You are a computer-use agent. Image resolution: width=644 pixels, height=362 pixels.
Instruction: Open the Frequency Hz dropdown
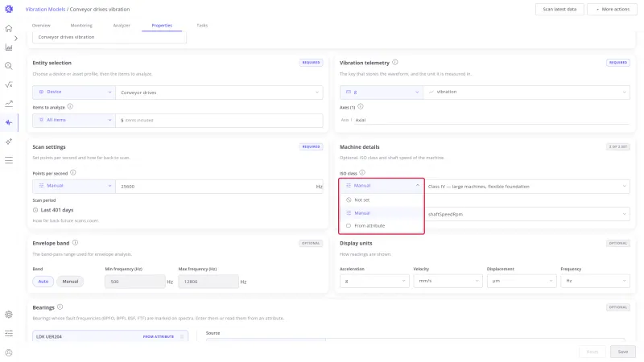[595, 281]
